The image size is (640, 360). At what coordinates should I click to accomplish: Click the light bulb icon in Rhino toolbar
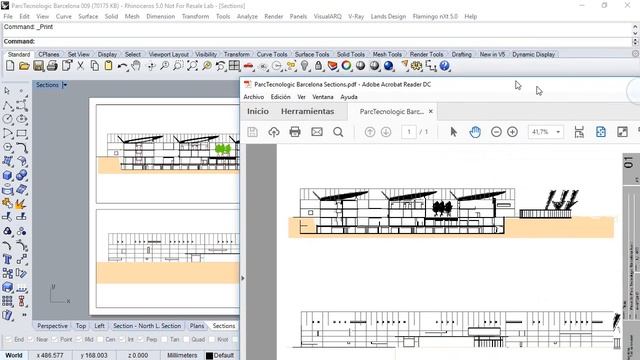(304, 66)
